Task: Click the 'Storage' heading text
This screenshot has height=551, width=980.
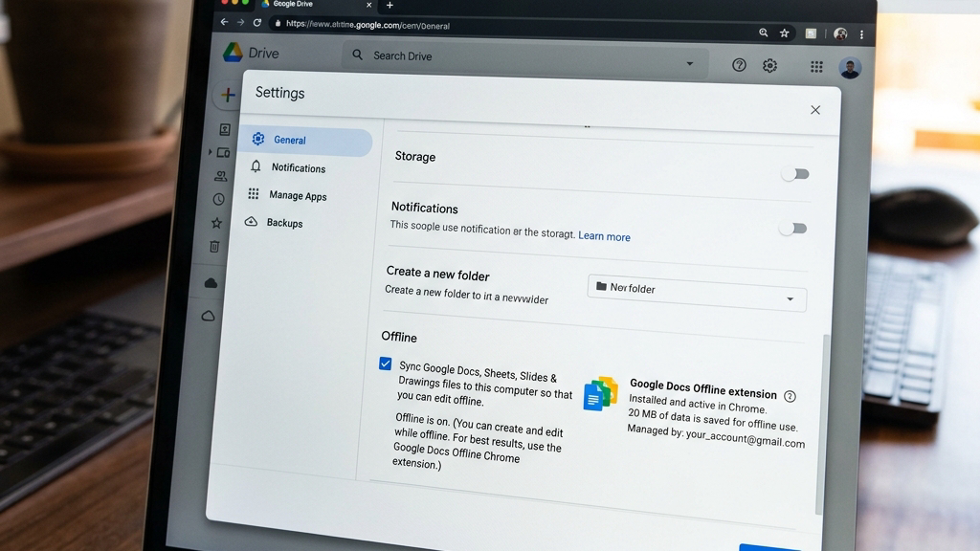Action: (415, 156)
